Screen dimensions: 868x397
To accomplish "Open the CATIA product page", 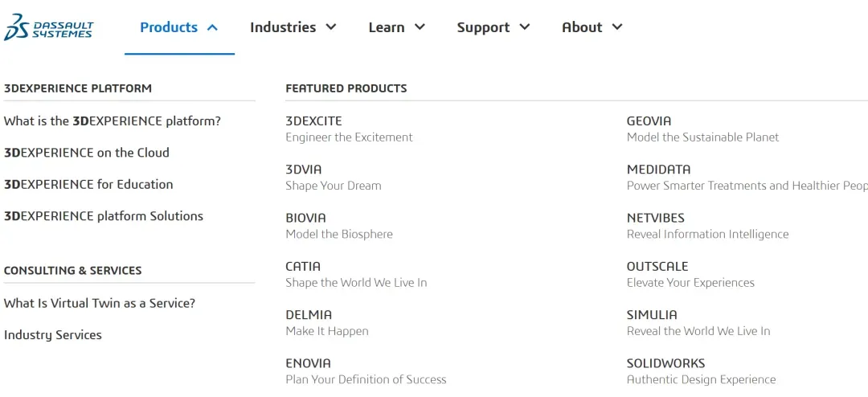I will 303,266.
